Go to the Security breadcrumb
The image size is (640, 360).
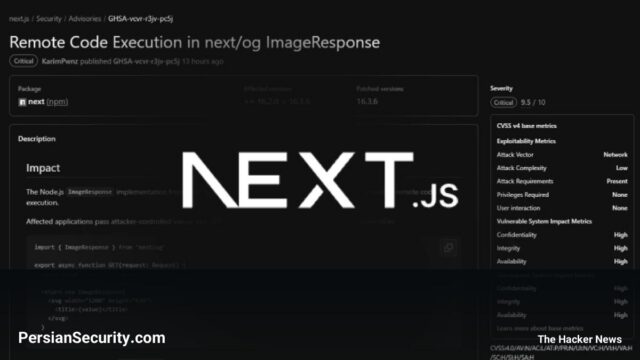coord(49,19)
